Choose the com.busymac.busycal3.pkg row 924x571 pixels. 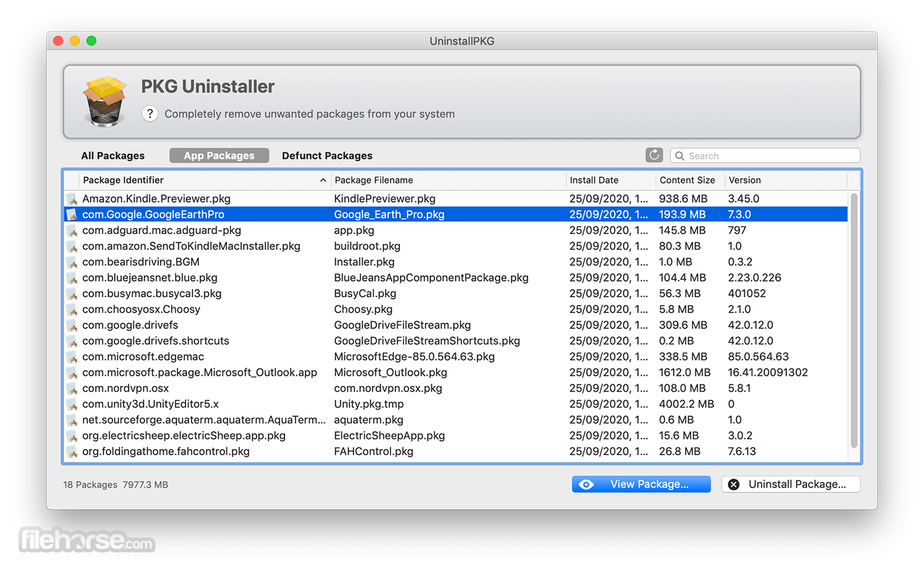click(456, 294)
